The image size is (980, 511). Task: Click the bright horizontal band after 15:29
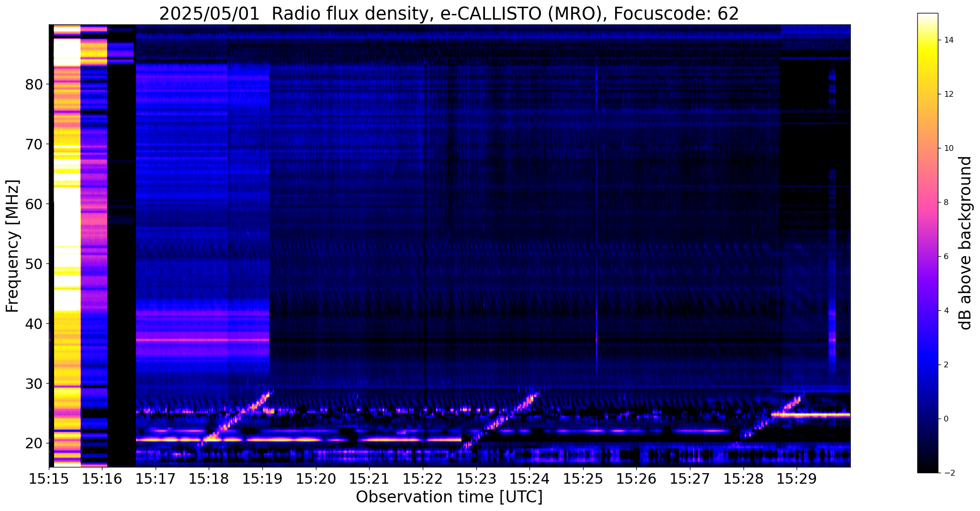(x=811, y=415)
